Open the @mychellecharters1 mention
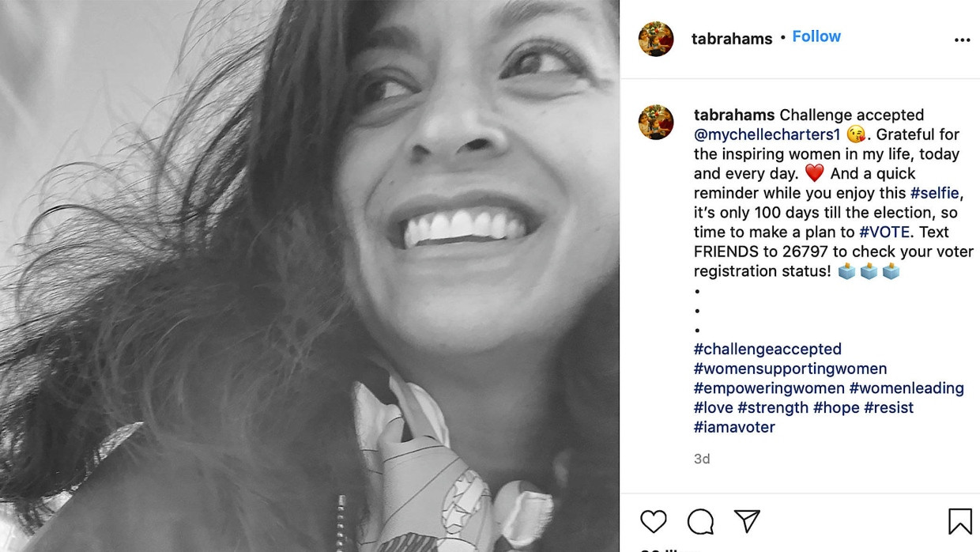Viewport: 980px width, 552px height. [x=767, y=134]
